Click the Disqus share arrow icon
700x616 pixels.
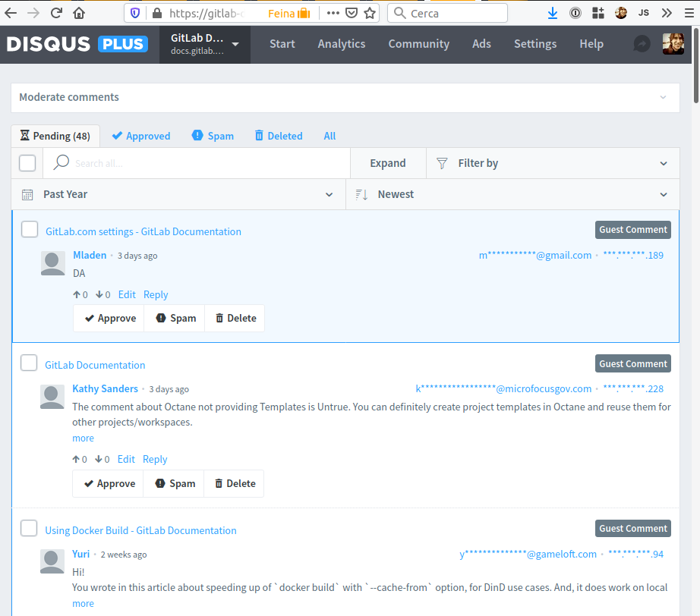(642, 44)
